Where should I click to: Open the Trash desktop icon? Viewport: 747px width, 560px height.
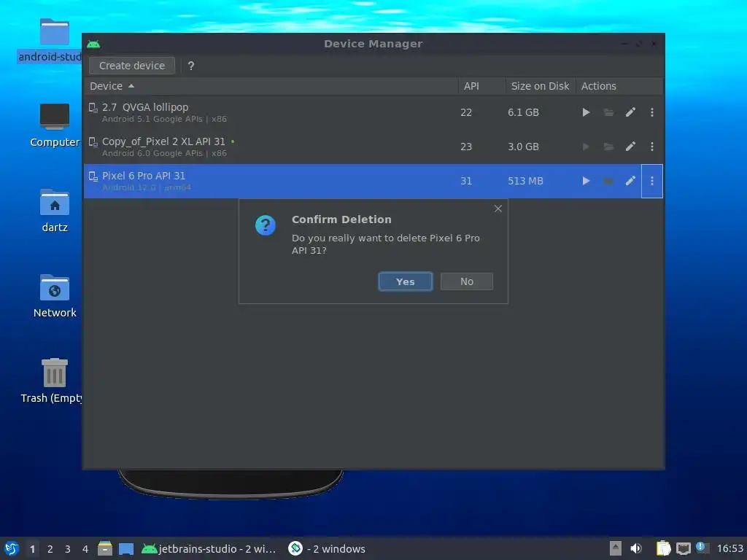click(x=54, y=381)
